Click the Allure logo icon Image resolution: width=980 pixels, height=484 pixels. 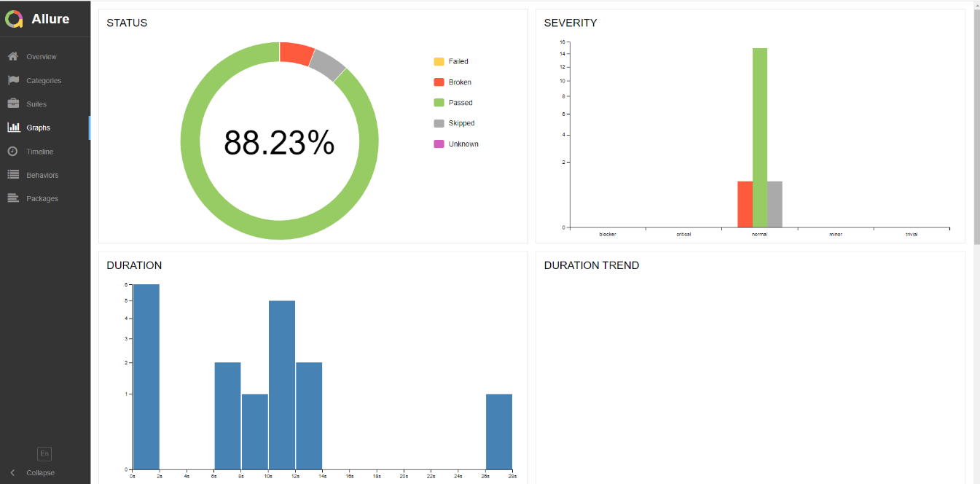[x=14, y=19]
